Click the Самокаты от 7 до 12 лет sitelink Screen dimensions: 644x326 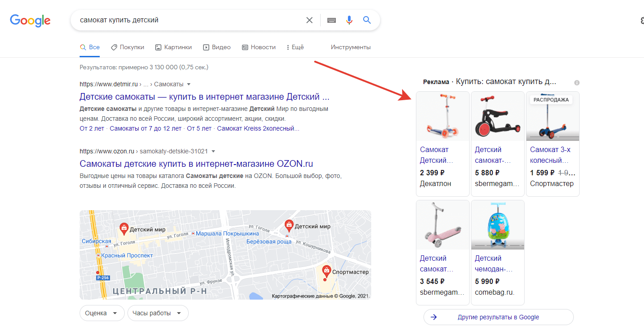pos(146,128)
